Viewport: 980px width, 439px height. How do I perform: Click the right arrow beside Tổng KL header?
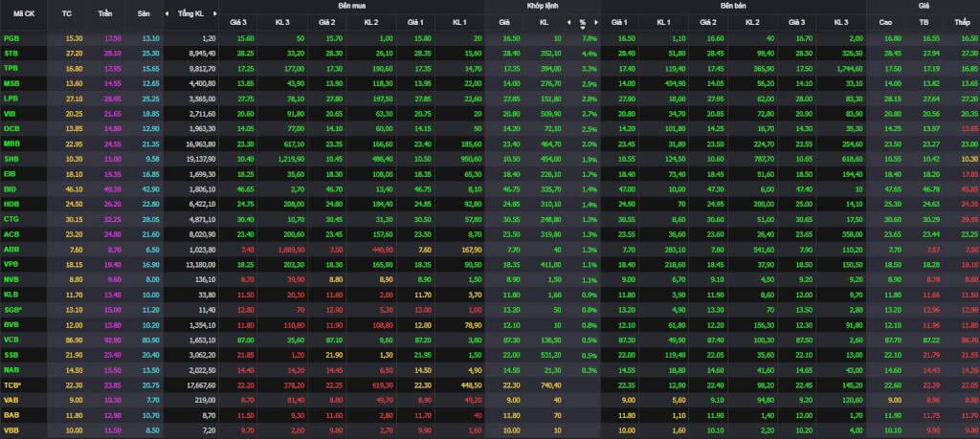215,13
